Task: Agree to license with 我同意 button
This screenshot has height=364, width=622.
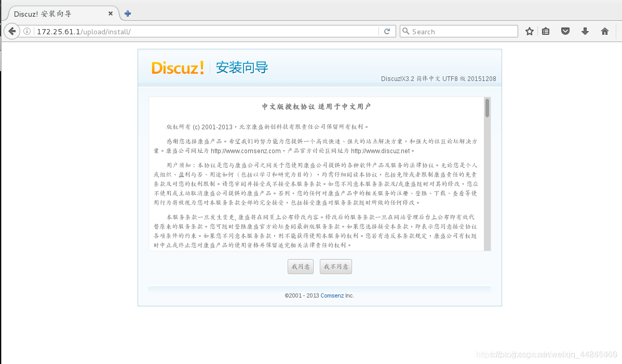Action: click(301, 266)
